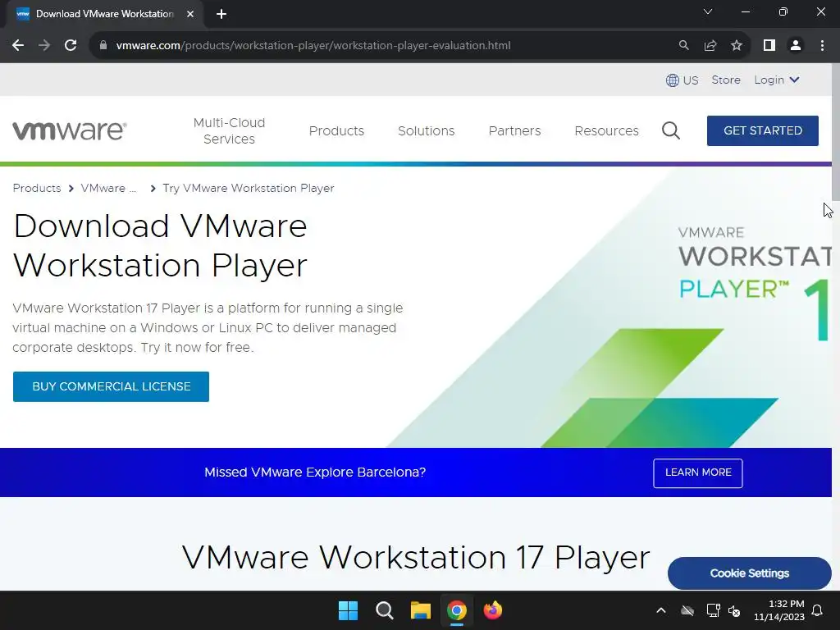Select the Download VMware Workstation tab

coord(104,14)
